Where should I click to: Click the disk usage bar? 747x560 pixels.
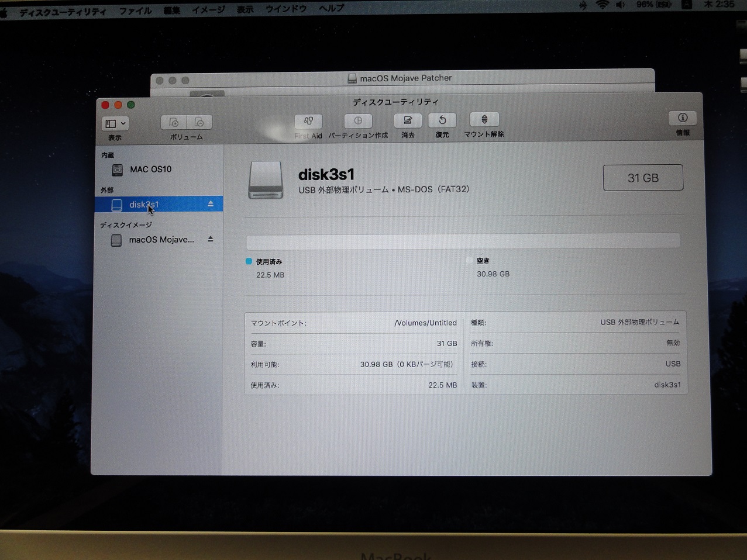point(463,241)
